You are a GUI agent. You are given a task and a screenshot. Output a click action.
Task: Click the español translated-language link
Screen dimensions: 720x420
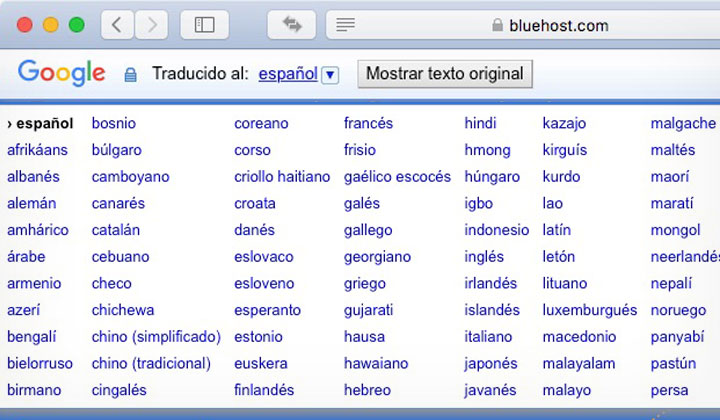coord(288,73)
